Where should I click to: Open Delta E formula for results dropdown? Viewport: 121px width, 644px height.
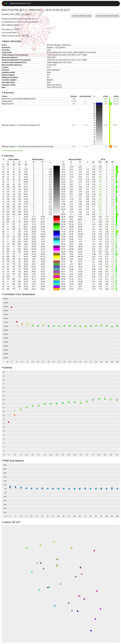27,36
